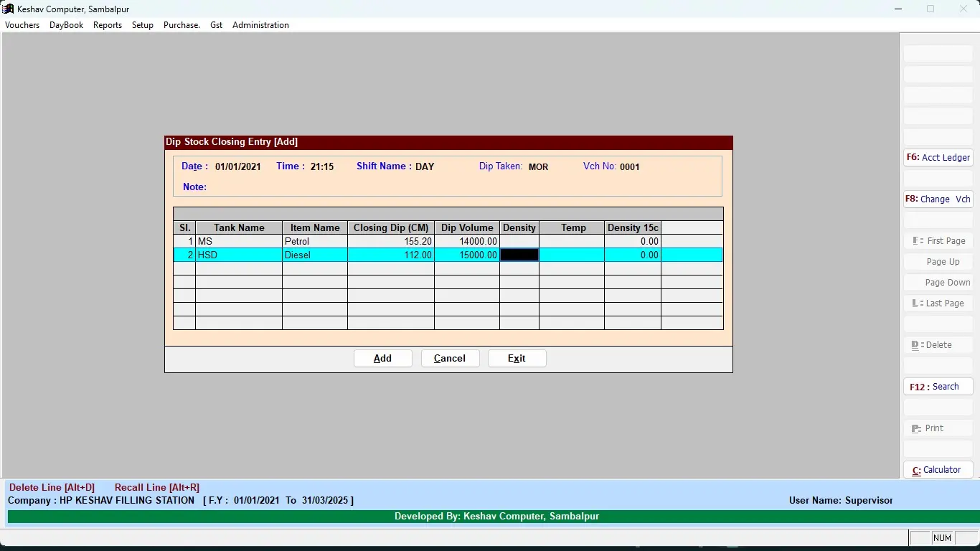Click the Dip Taken value MOR
This screenshot has height=551, width=980.
(538, 166)
